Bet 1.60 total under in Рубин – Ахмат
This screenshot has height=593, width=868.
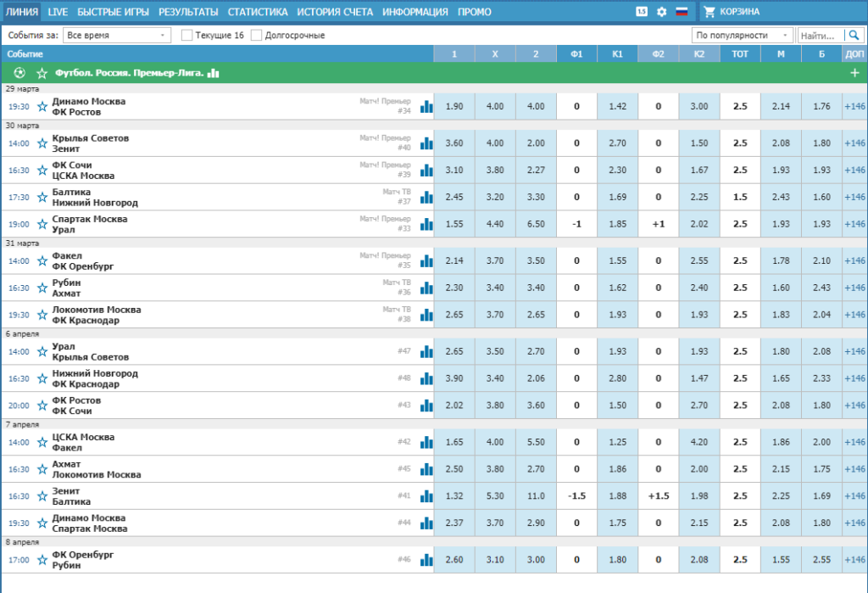(781, 288)
